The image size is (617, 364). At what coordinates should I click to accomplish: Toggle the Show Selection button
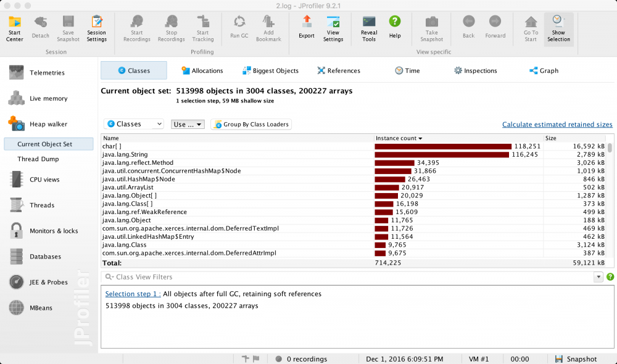click(x=558, y=29)
